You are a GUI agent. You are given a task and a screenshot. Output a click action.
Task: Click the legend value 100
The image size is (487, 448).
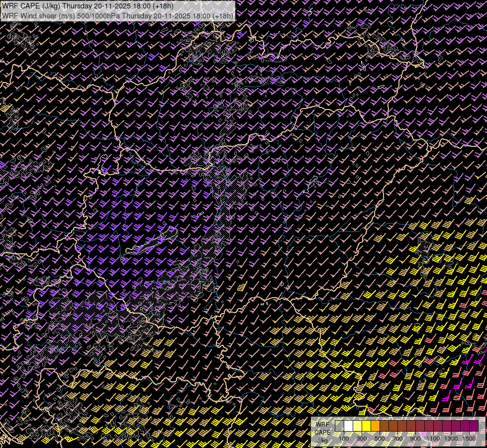tap(344, 439)
